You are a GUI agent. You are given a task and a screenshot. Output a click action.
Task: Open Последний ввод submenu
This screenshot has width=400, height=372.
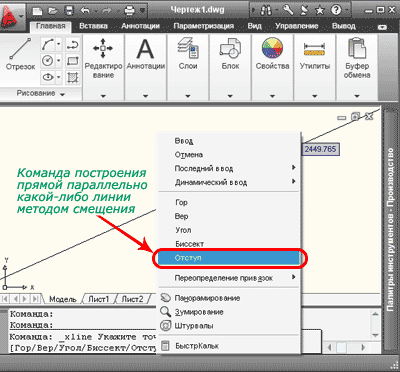[230, 169]
